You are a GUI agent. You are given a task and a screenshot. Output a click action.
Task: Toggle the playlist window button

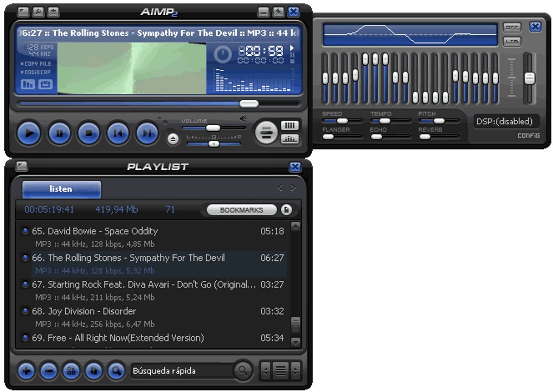290,126
